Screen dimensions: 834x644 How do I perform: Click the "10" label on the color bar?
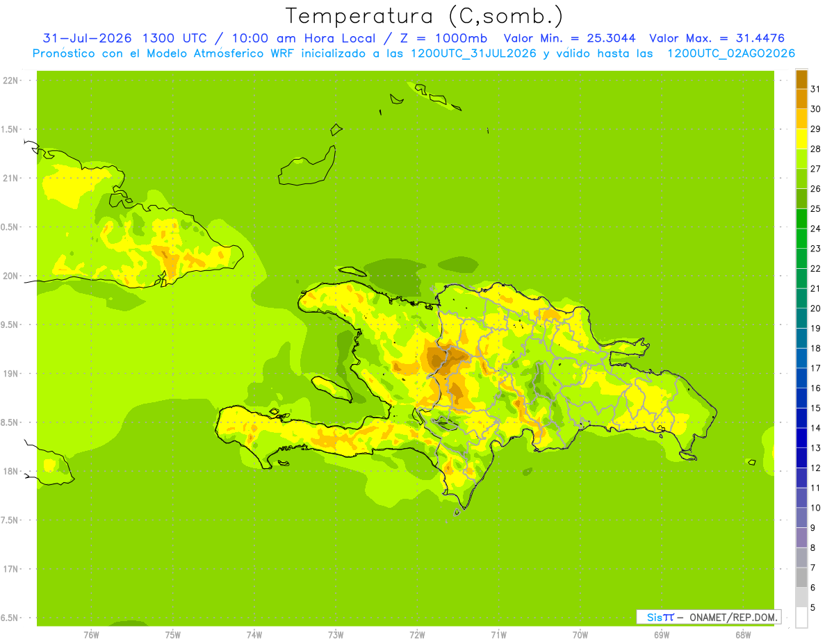click(x=815, y=508)
